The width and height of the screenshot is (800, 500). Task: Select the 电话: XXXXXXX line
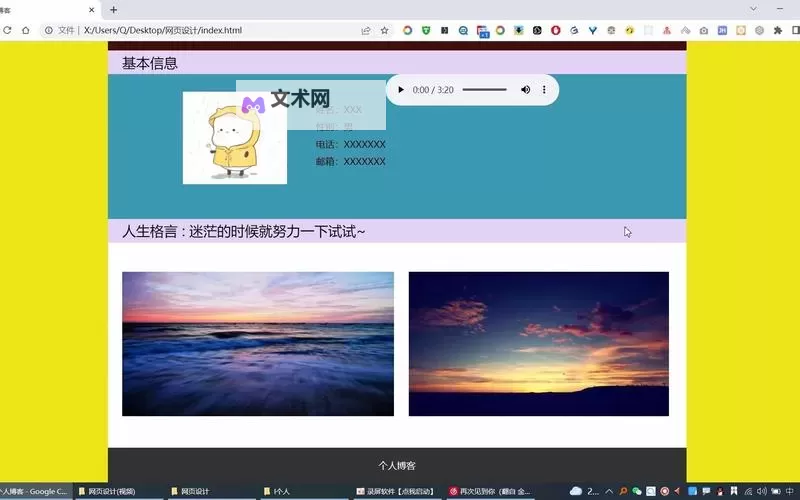[x=351, y=144]
